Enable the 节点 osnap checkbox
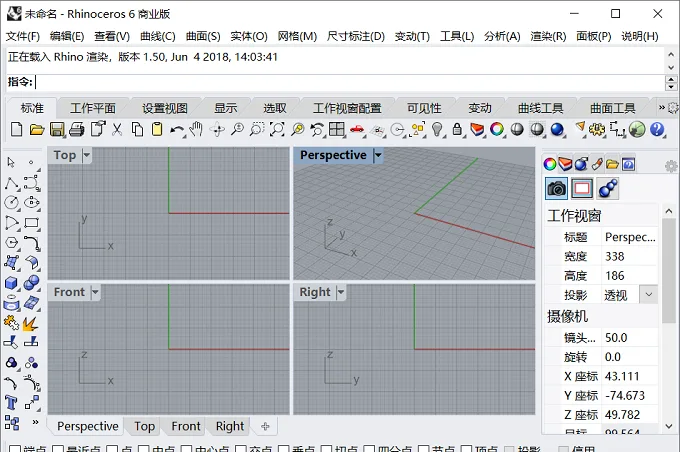Viewport: 680px width, 452px height. [423, 449]
